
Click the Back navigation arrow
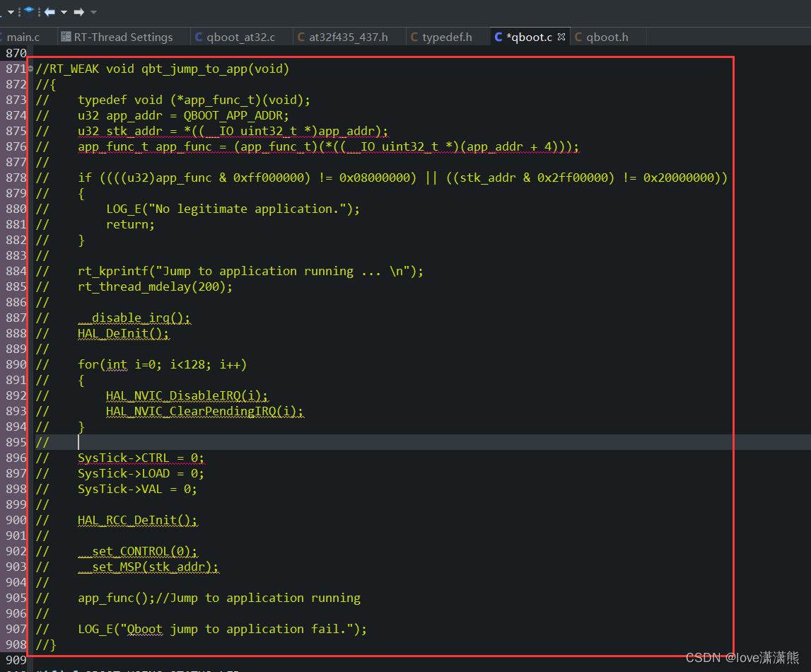pos(49,12)
